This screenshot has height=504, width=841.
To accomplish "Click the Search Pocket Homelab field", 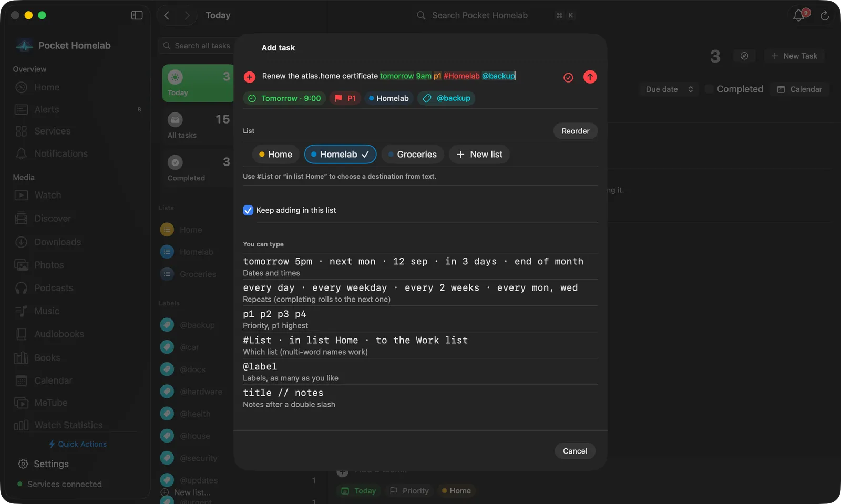I will [479, 15].
